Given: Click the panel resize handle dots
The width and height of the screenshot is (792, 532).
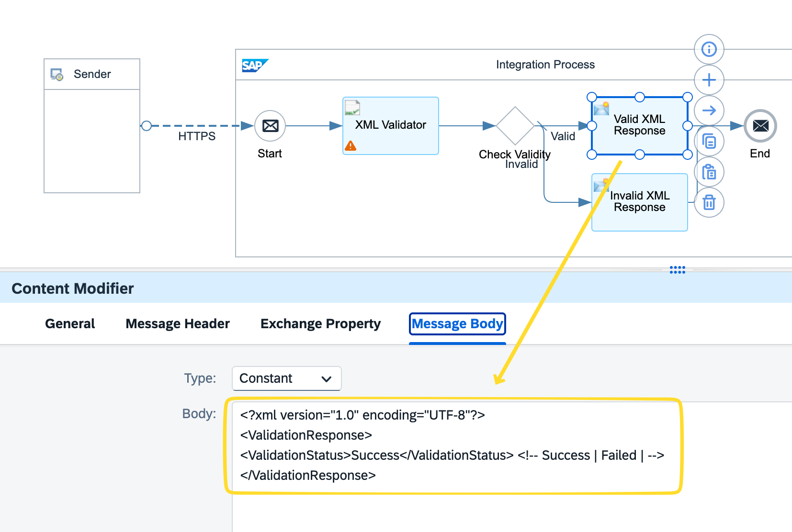Looking at the screenshot, I should 677,270.
